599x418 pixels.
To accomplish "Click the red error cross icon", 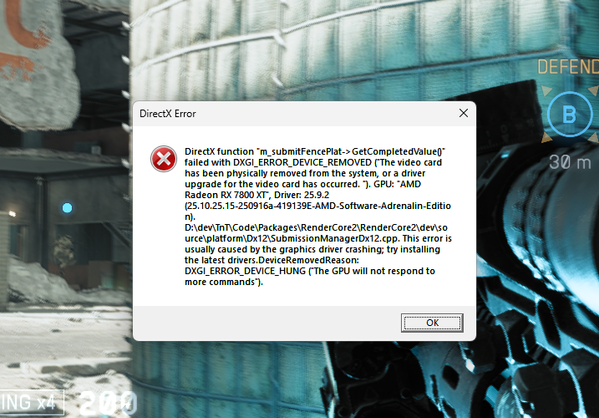I will click(x=164, y=159).
